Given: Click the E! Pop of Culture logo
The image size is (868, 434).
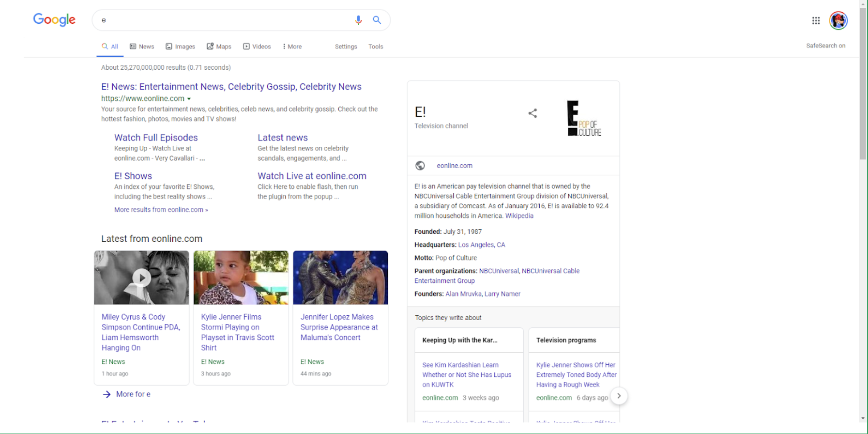Looking at the screenshot, I should [x=584, y=118].
